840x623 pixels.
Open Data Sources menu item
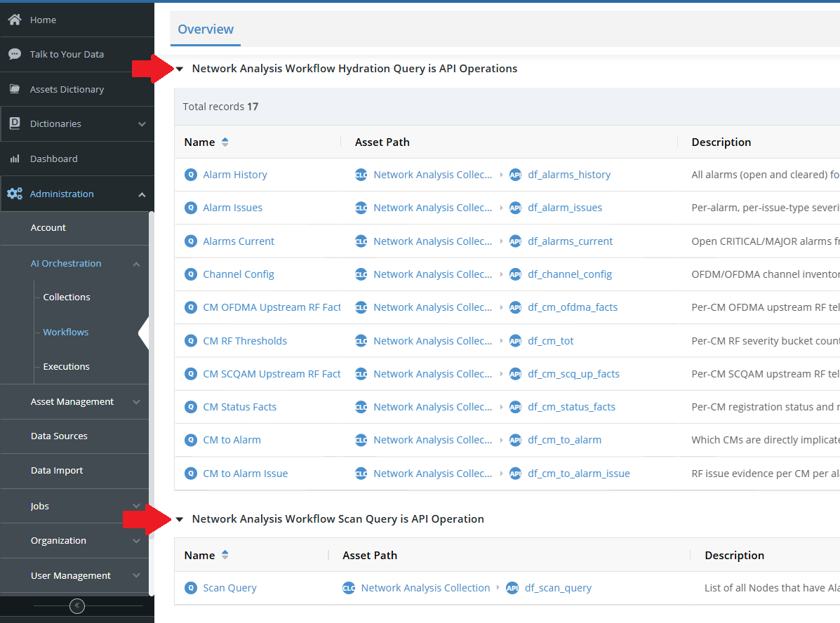59,436
